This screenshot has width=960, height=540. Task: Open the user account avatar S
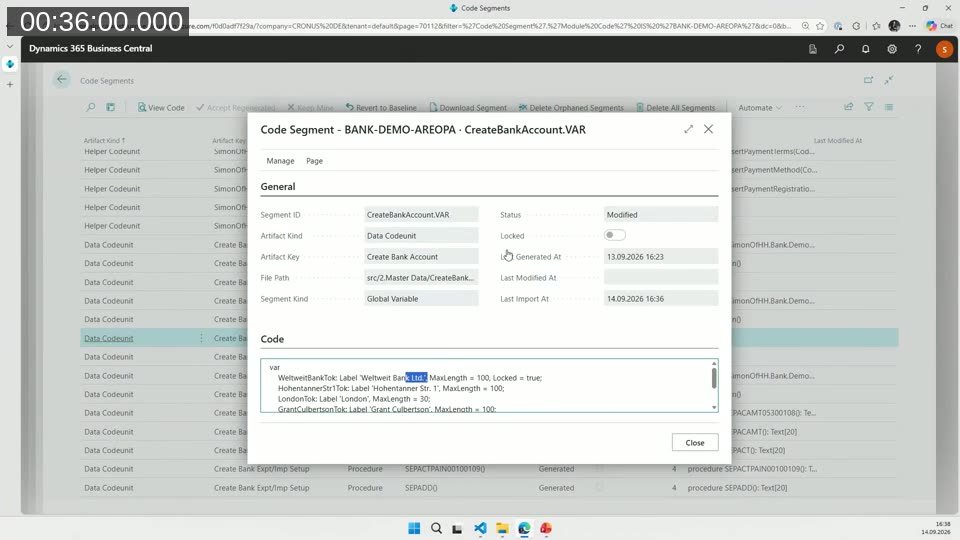click(944, 49)
